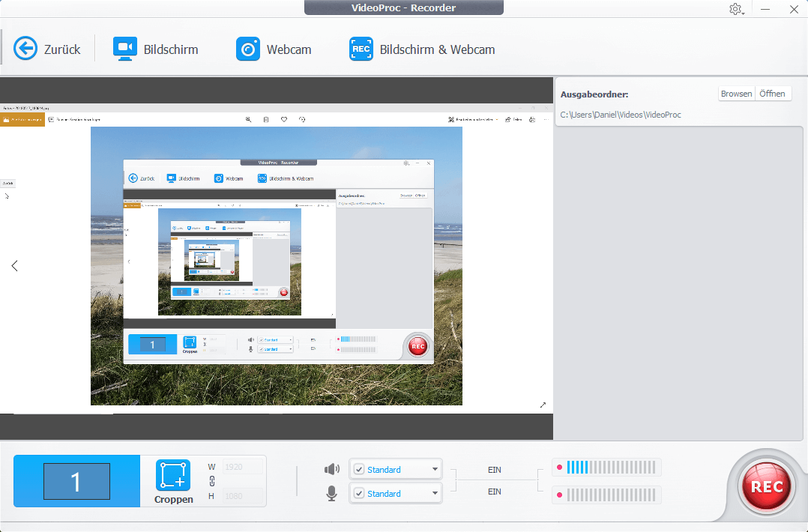The image size is (808, 532).
Task: Click the output path C:\Users\Daniel\Videos\VideoProc
Action: tap(621, 115)
